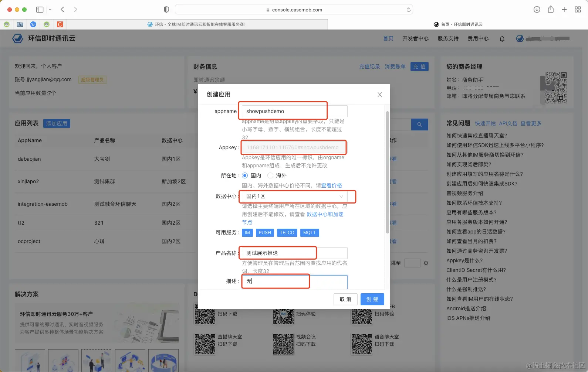This screenshot has width=588, height=372.
Task: Click the 消费账单 link
Action: 395,66
